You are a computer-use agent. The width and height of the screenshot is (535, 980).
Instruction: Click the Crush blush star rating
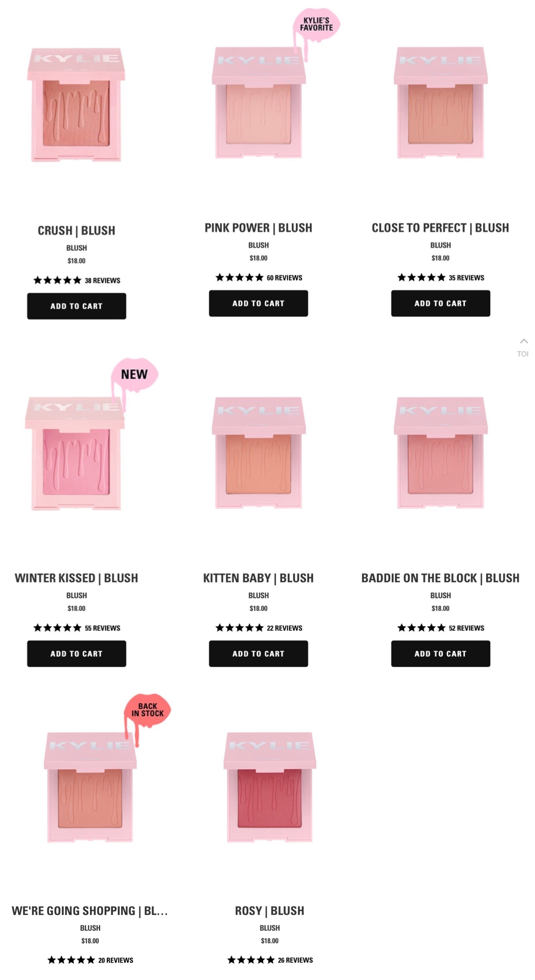pos(57,280)
